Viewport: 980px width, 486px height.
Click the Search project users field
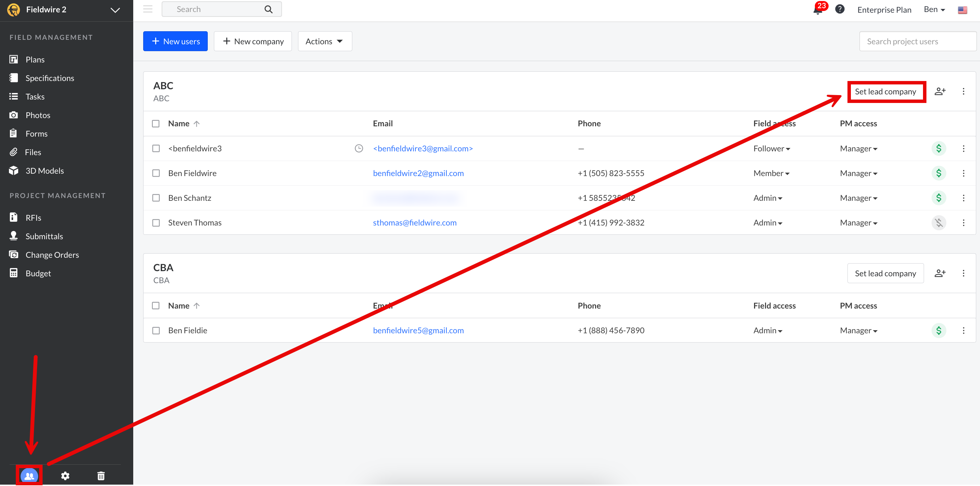coord(917,41)
